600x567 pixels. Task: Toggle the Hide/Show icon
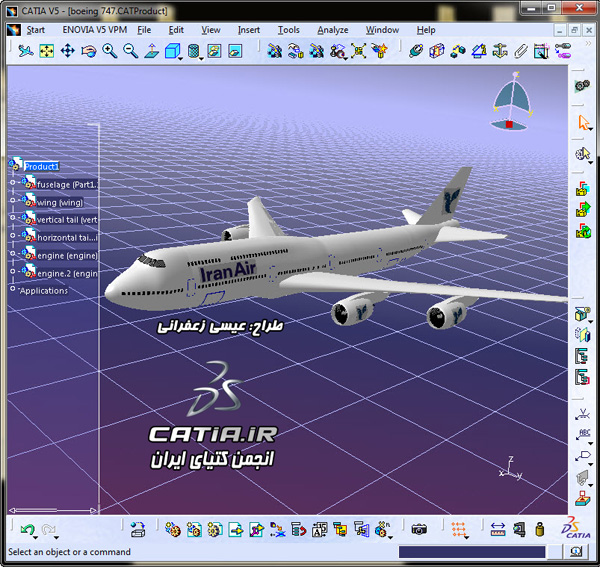214,51
